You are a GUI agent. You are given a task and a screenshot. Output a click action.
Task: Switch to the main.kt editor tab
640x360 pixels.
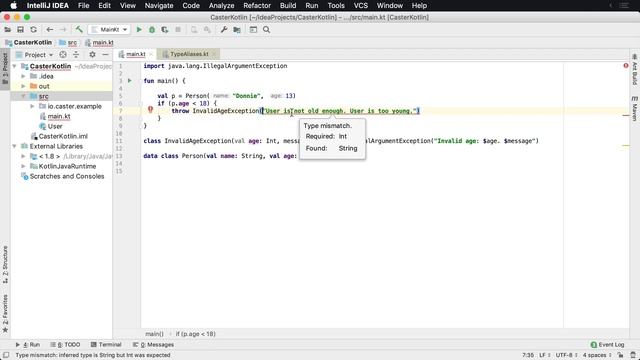(x=136, y=54)
